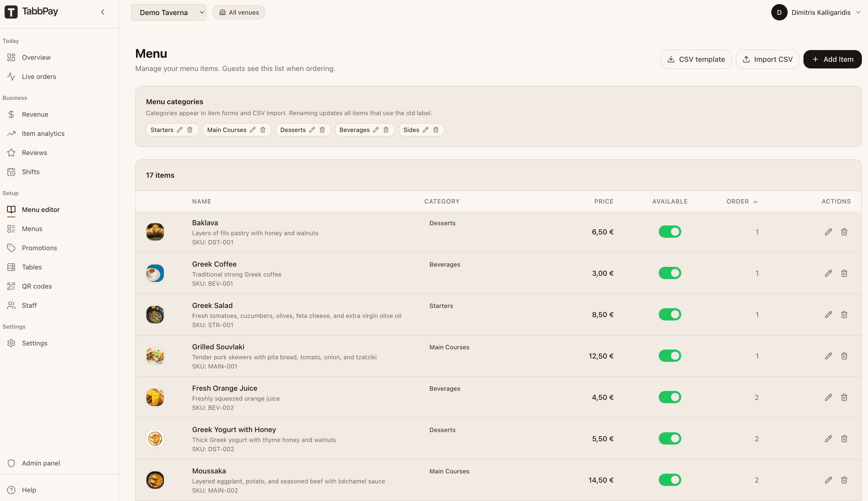
Task: Click the All venues button
Action: 239,13
